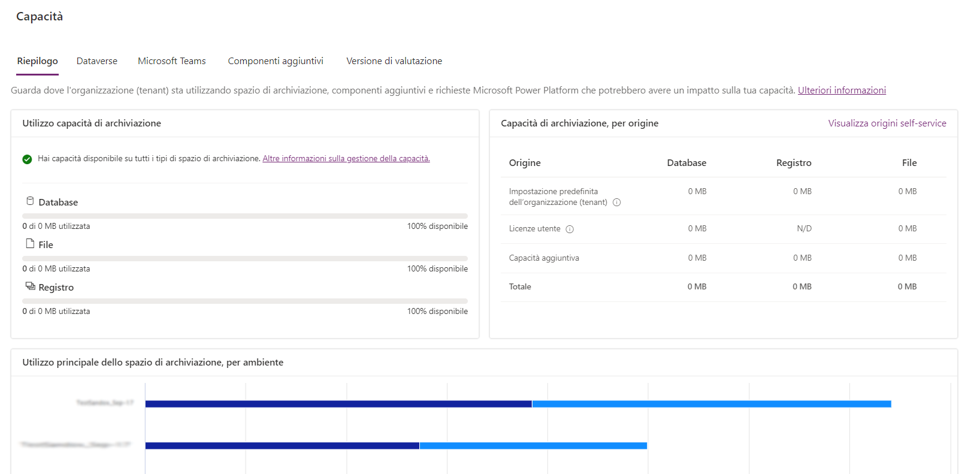Click dark blue segment of first environment bar
Image resolution: width=980 pixels, height=474 pixels.
point(338,404)
